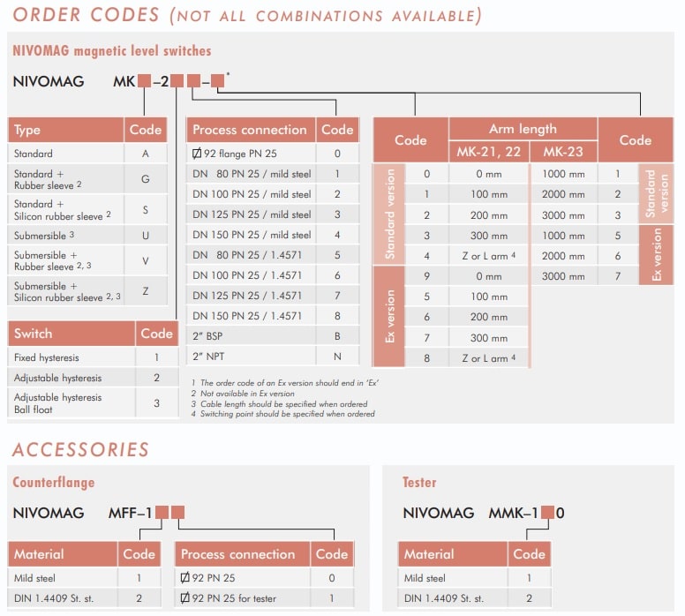Click the 'MK-23' column header

(x=563, y=152)
